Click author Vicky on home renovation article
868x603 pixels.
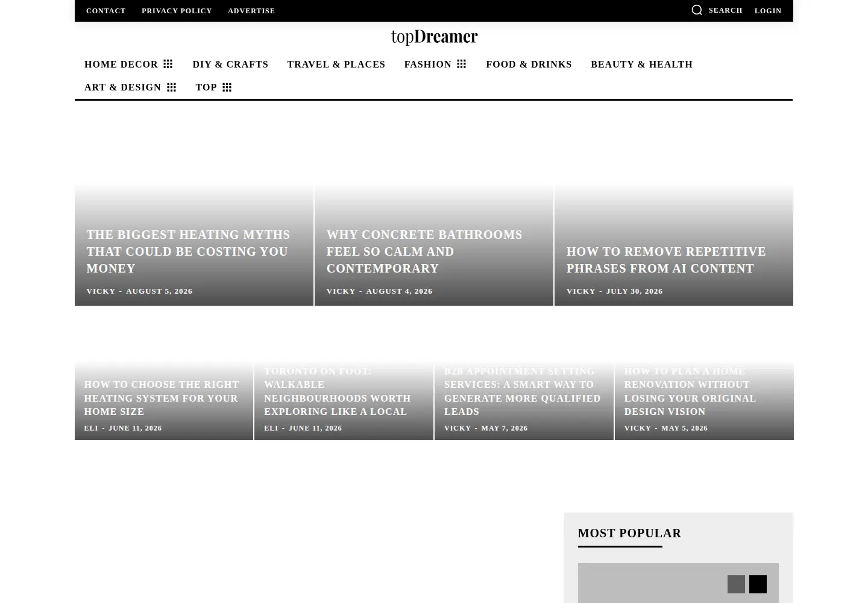click(638, 428)
